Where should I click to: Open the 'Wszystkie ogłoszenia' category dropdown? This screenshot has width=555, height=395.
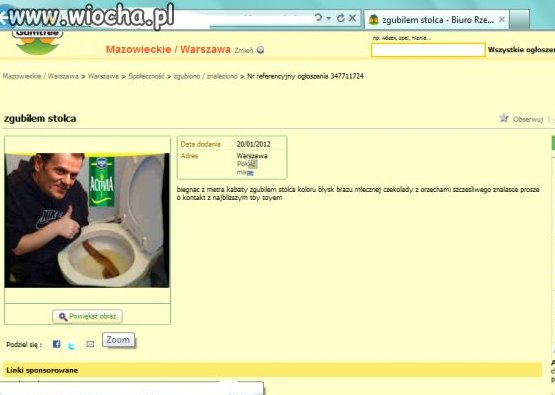pyautogui.click(x=521, y=50)
